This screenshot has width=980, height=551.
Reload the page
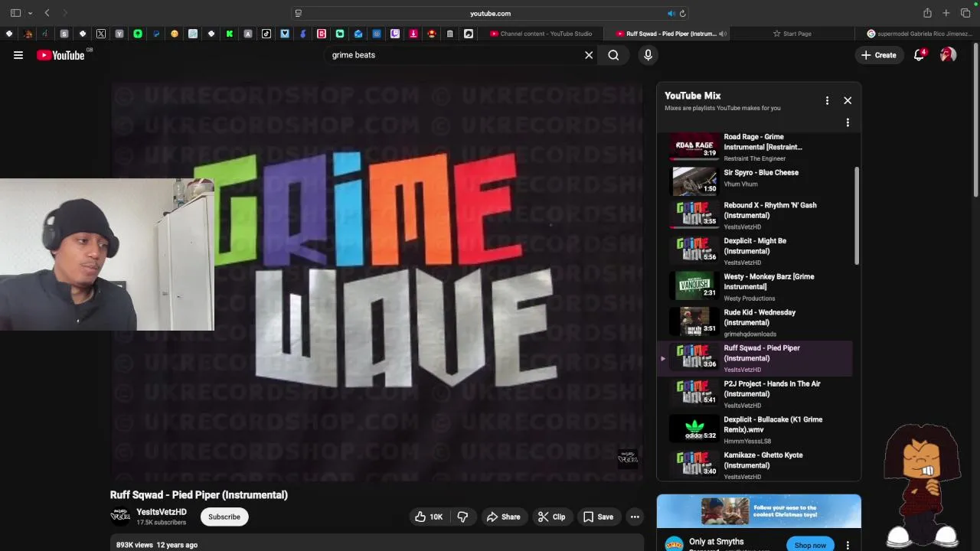pos(682,13)
